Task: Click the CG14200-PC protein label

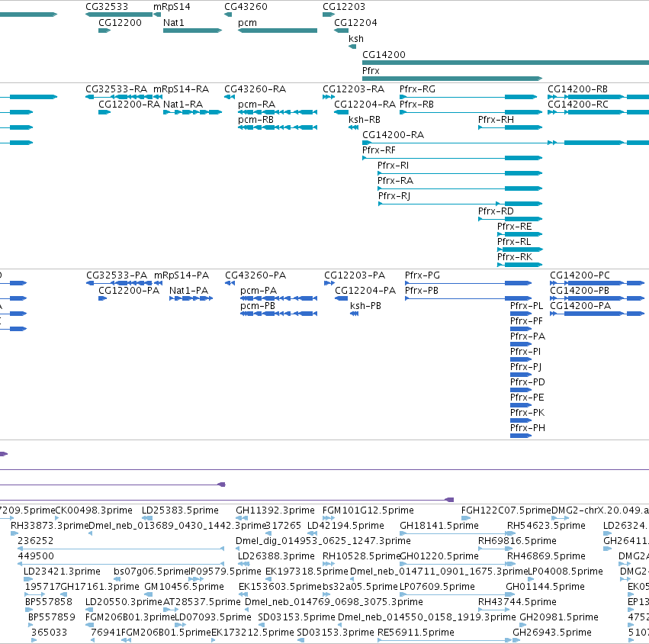Action: coord(580,275)
